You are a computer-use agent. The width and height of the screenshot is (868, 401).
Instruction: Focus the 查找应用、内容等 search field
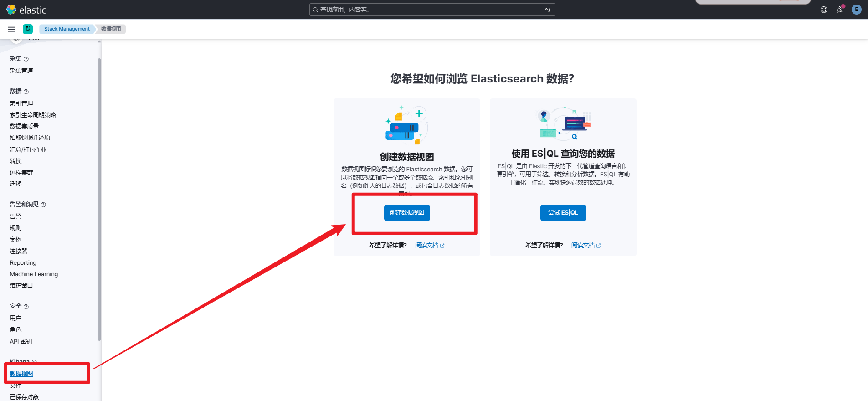[432, 10]
